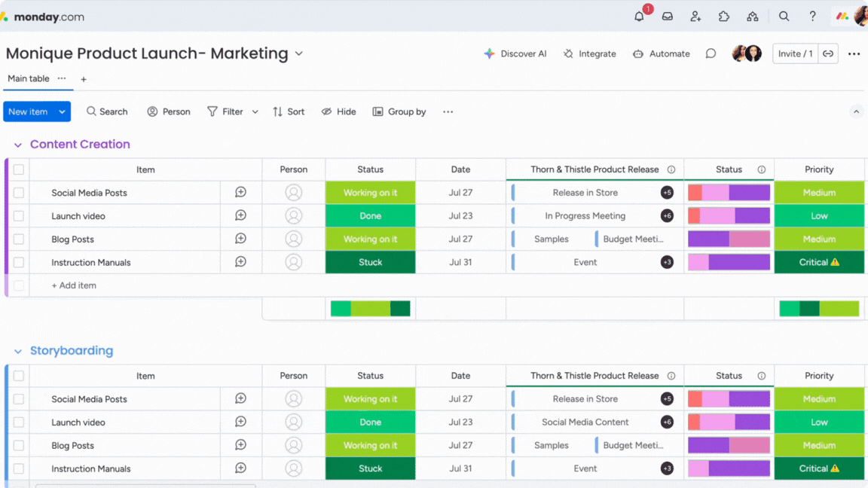Open the Group by menu

point(399,111)
